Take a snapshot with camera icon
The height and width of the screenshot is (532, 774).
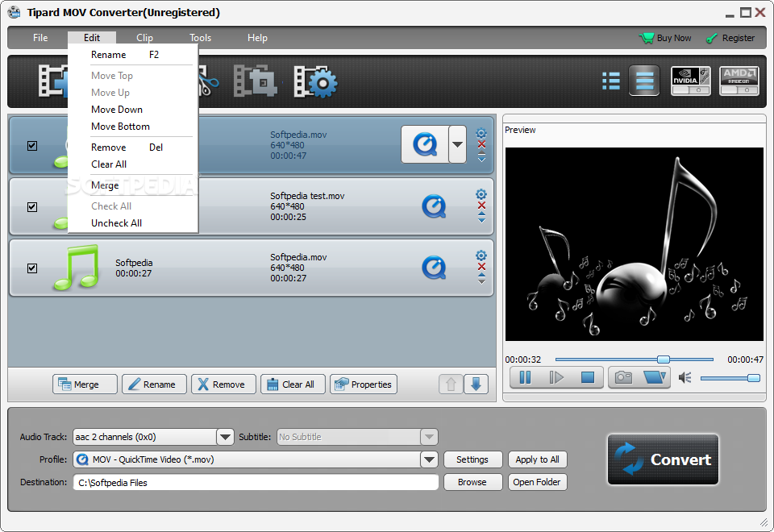coord(623,377)
